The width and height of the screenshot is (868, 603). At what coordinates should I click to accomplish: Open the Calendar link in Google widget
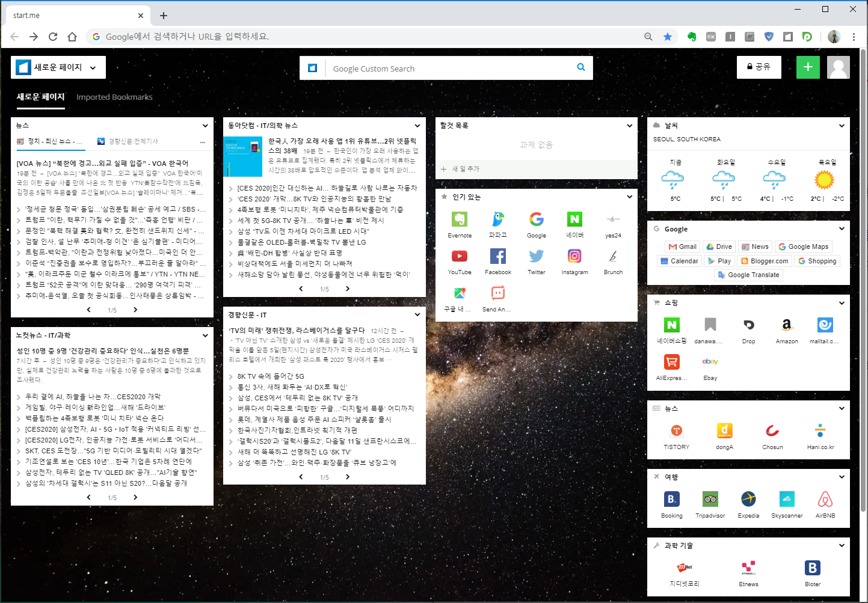pos(680,261)
